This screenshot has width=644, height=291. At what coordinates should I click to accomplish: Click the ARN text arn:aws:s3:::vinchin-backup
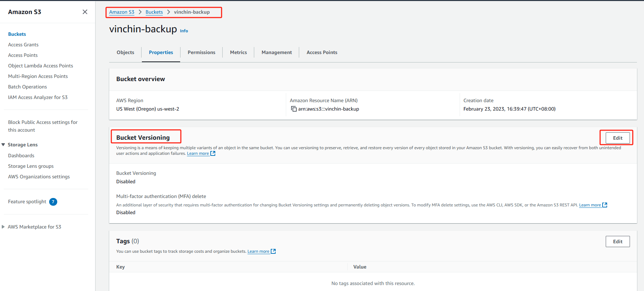(x=329, y=109)
